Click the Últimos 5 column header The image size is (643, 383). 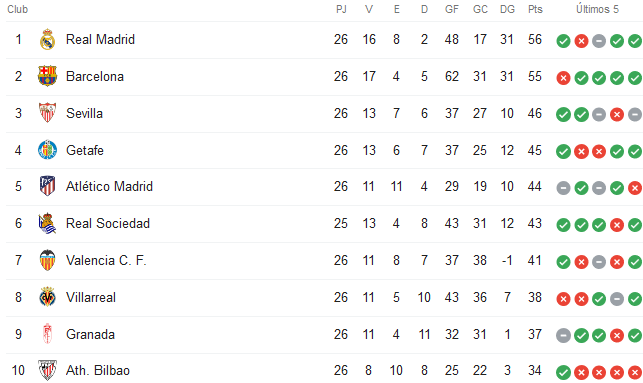coord(597,9)
